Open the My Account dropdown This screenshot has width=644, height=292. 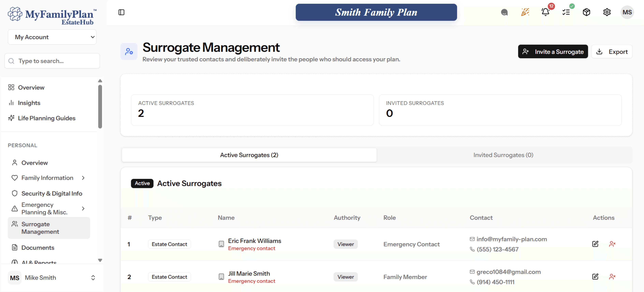[52, 37]
